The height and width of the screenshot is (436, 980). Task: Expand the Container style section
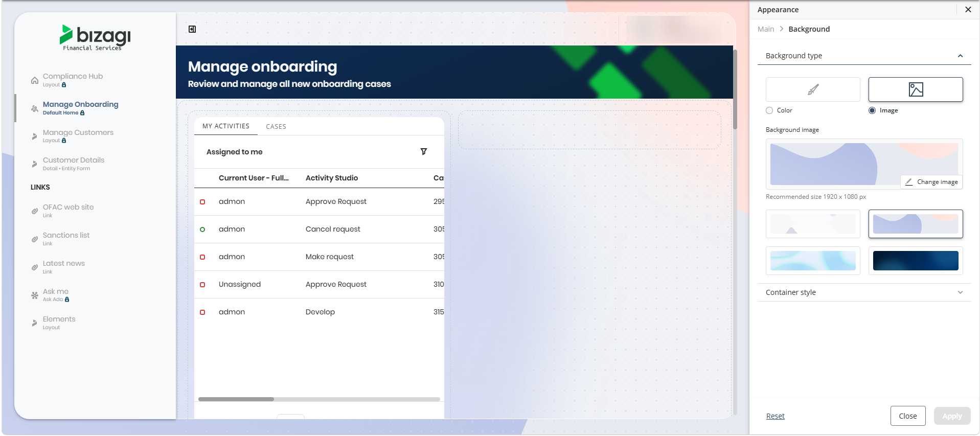coord(864,292)
